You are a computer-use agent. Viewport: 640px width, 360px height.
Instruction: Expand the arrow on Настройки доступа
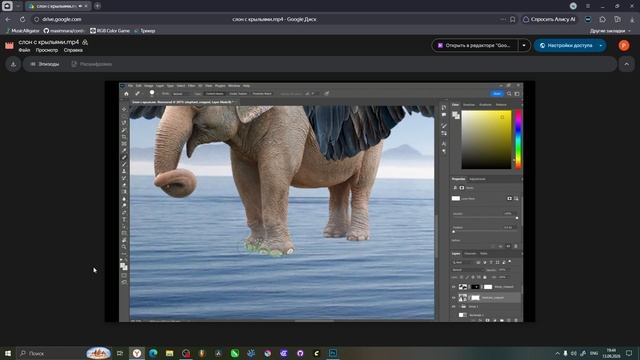(x=601, y=45)
